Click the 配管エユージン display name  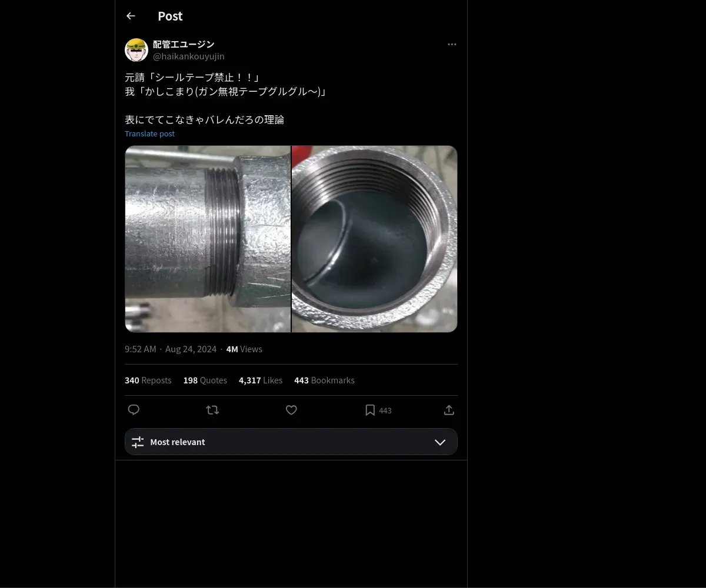coord(184,44)
